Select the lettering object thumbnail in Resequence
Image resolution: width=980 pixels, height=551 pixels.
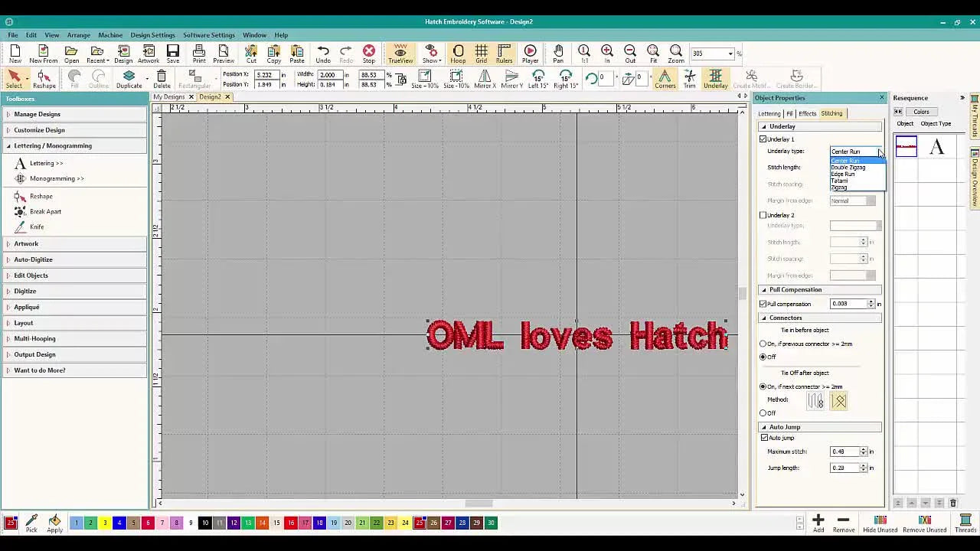(x=906, y=147)
